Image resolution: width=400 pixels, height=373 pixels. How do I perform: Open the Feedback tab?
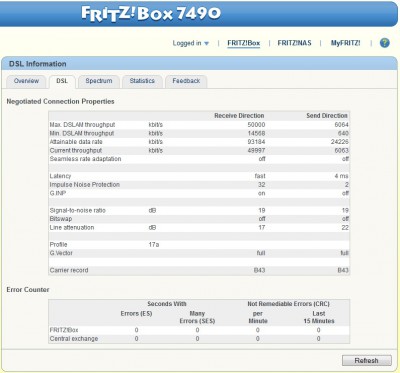[x=186, y=81]
